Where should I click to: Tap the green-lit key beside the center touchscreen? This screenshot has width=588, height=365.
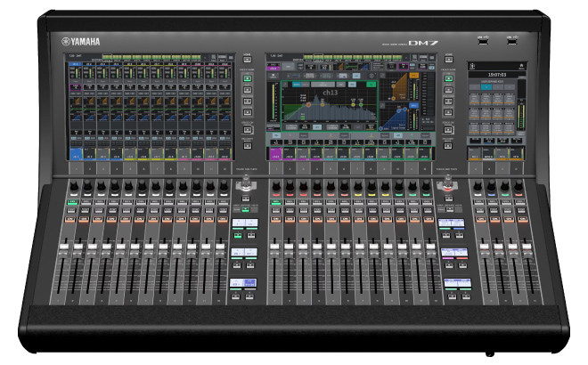tap(449, 78)
